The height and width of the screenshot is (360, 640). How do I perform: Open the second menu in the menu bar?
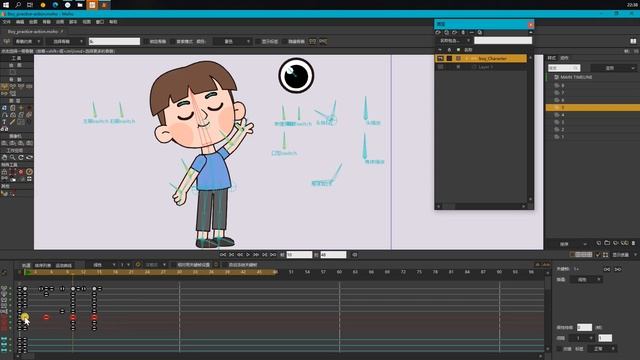(20, 22)
